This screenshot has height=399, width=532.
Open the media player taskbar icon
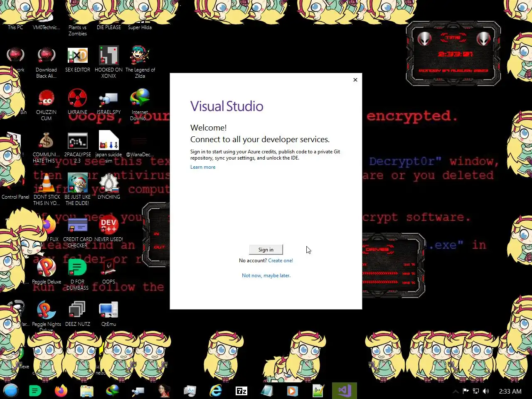(x=293, y=391)
